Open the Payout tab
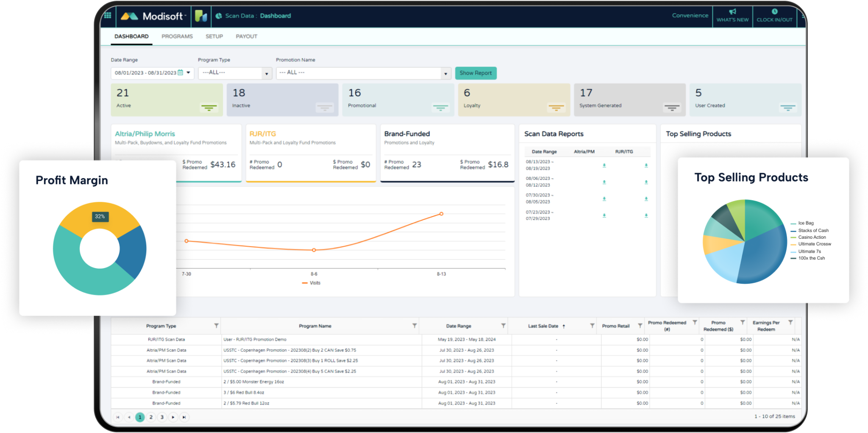 [x=246, y=36]
